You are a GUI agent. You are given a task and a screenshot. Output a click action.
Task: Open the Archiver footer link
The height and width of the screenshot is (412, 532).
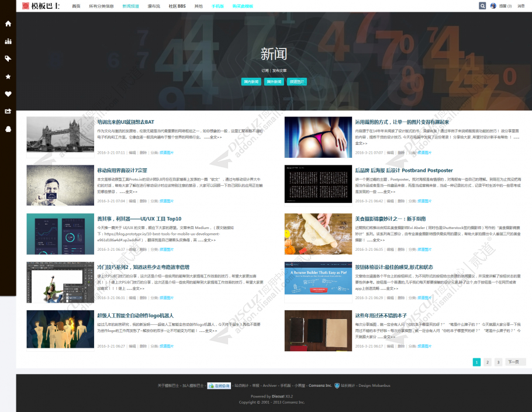270,386
